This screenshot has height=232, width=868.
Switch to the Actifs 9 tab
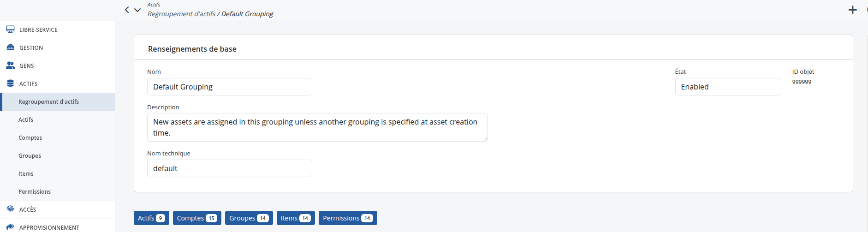coord(151,218)
